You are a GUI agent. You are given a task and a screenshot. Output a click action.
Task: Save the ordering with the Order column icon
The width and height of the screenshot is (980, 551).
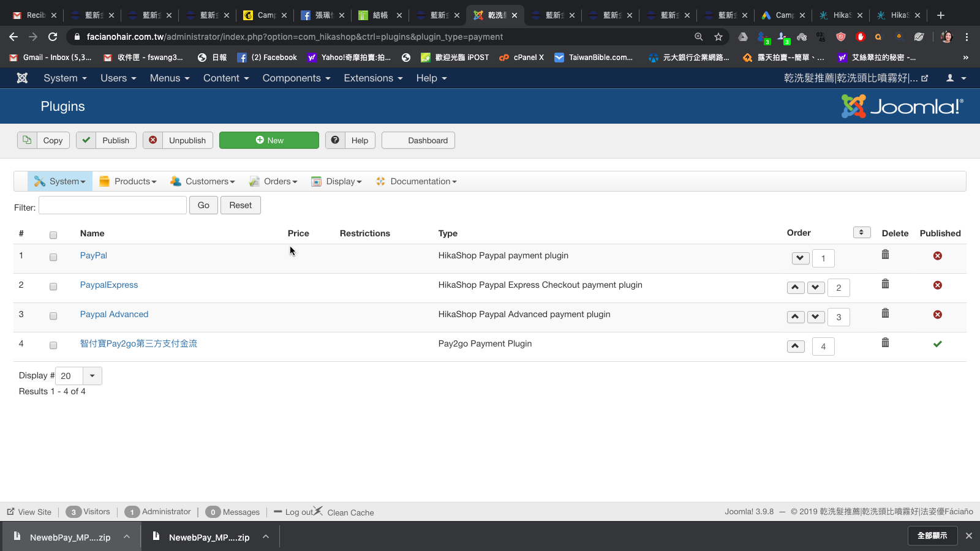[862, 233]
